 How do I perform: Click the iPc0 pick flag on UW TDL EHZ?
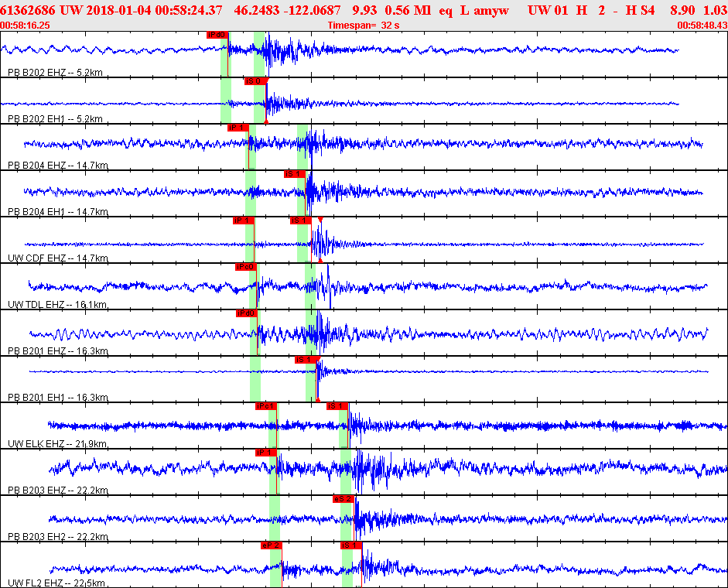(245, 267)
